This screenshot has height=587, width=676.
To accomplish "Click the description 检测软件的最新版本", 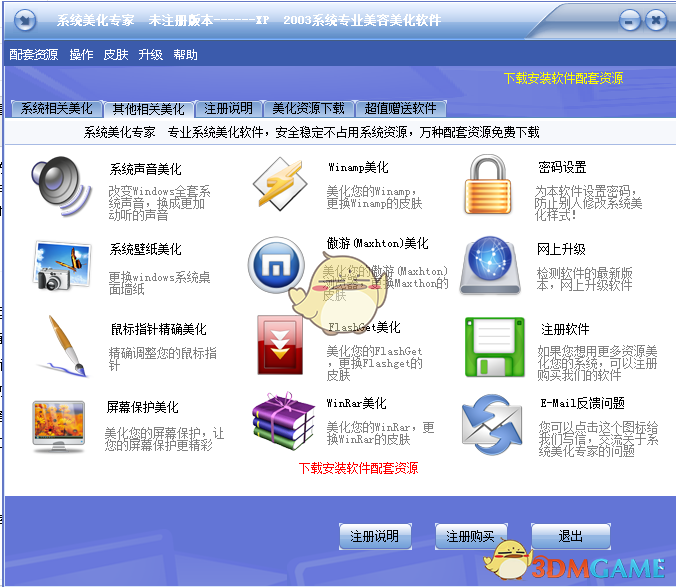I will 585,279.
